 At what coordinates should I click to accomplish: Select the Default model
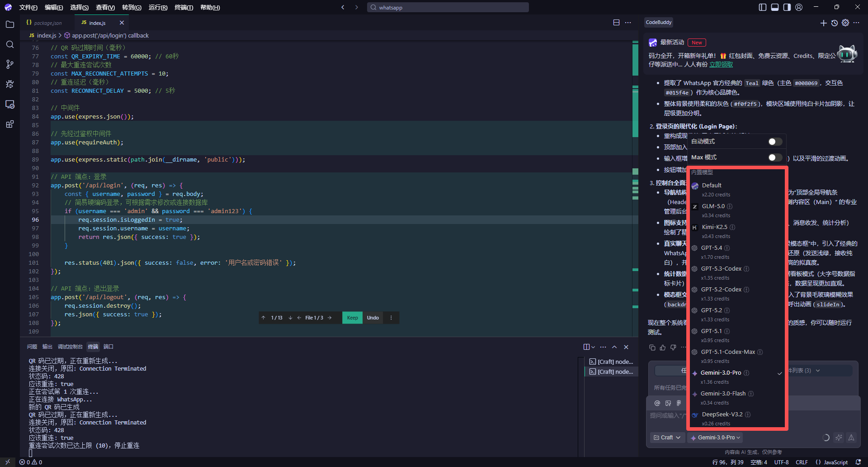[737, 190]
